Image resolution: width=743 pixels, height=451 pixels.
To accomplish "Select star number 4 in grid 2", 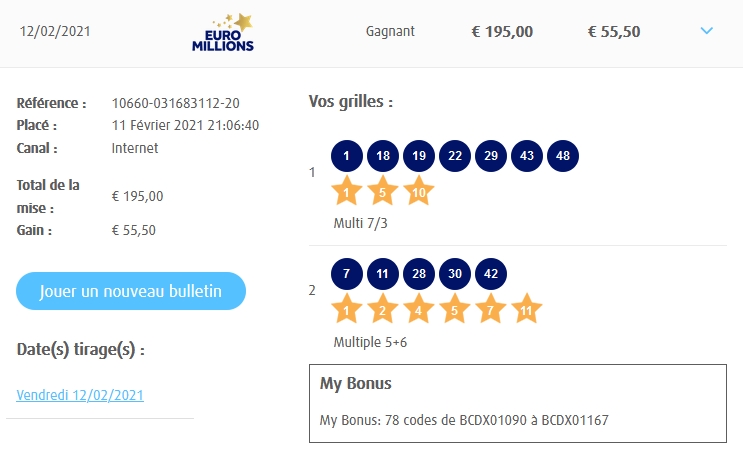I will point(418,309).
